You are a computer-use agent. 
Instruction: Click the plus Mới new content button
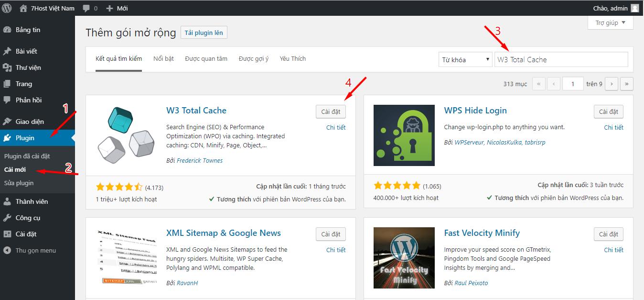point(117,8)
